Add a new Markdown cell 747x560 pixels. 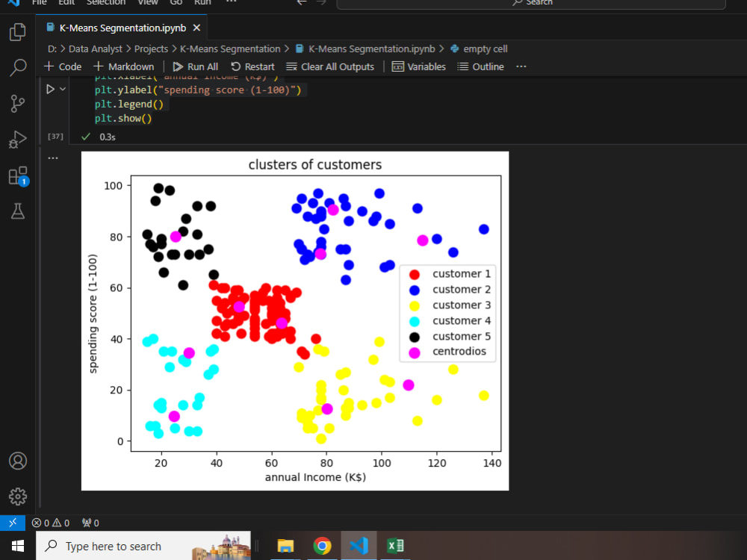pos(124,66)
